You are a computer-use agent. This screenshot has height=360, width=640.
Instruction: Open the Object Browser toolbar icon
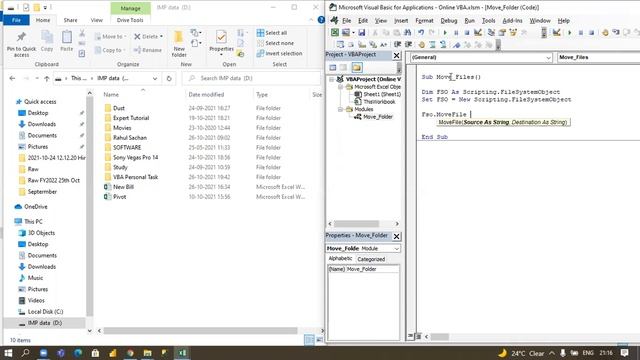[513, 33]
